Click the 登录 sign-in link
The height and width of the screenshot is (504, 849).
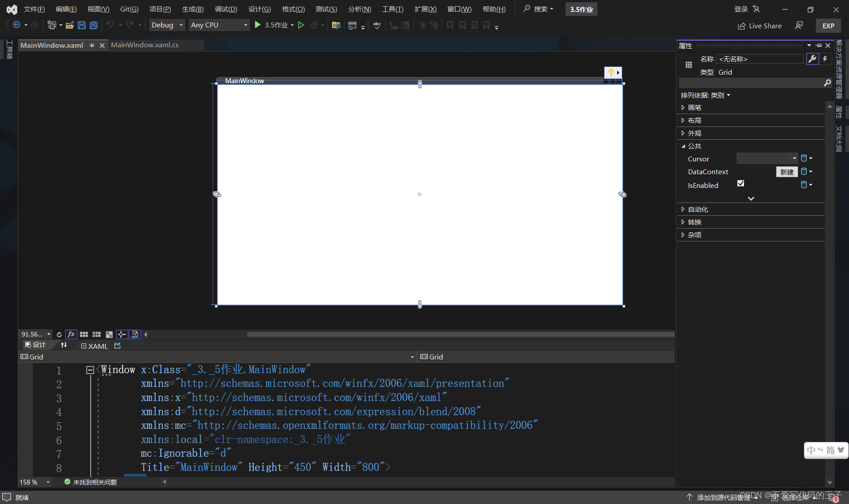[741, 9]
